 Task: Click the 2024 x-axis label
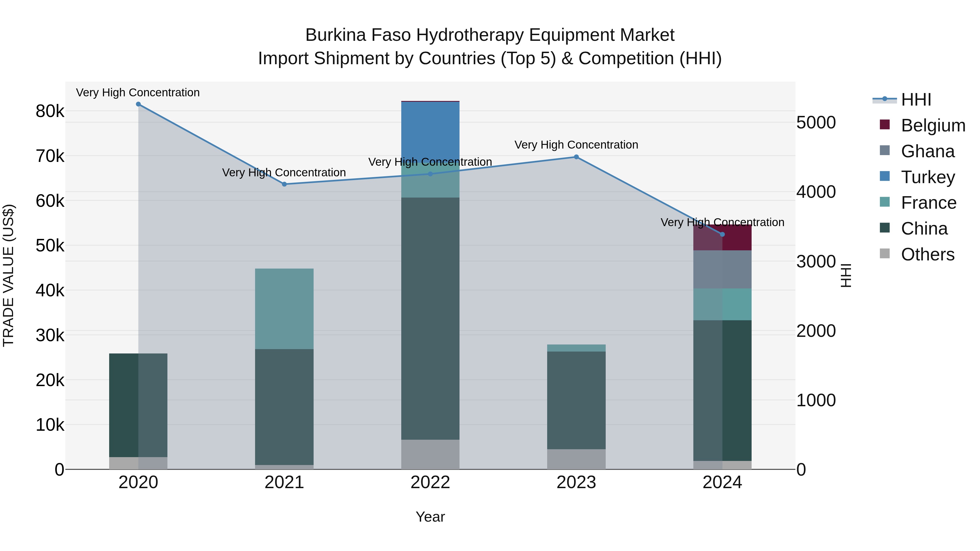click(x=722, y=482)
